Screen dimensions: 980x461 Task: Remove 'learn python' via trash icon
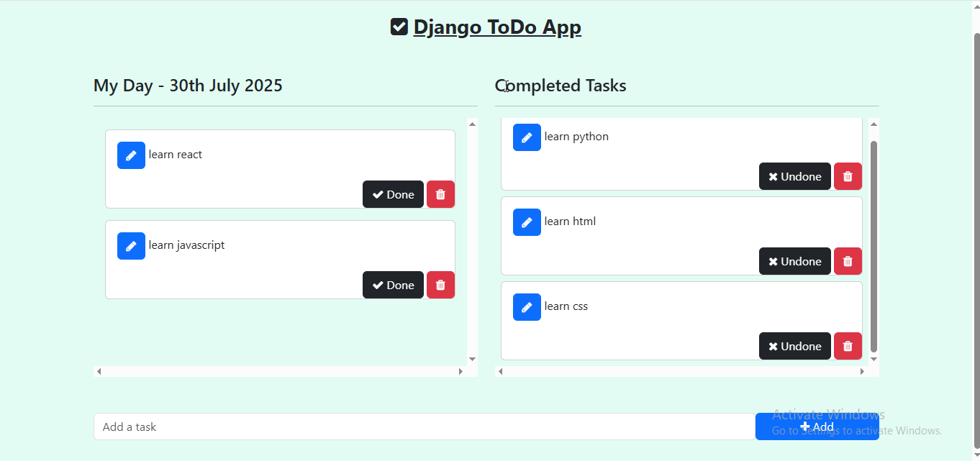point(848,176)
